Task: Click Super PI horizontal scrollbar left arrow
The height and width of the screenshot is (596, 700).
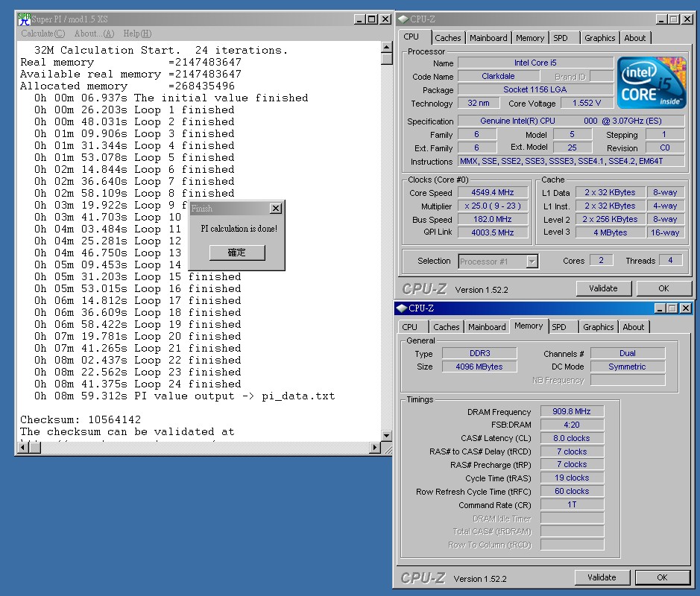Action: coord(22,448)
